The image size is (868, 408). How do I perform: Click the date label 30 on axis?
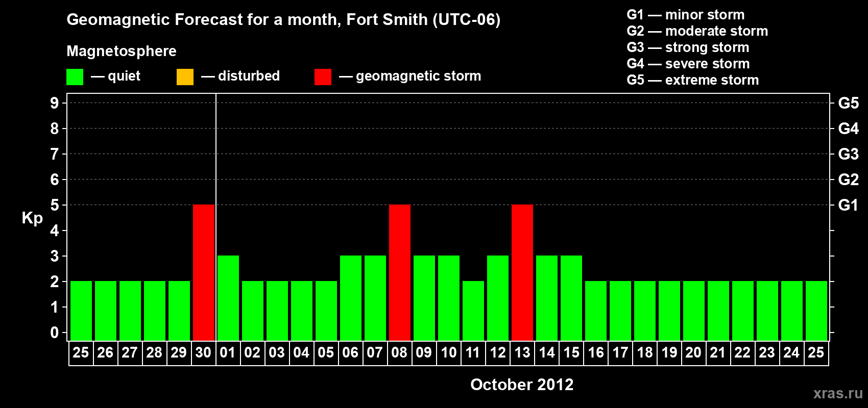click(203, 352)
